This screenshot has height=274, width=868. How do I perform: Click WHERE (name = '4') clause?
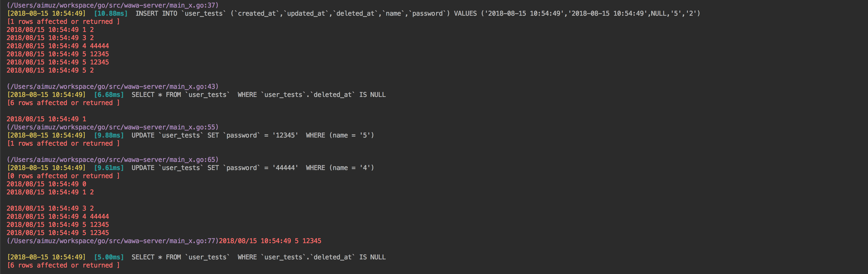point(340,168)
